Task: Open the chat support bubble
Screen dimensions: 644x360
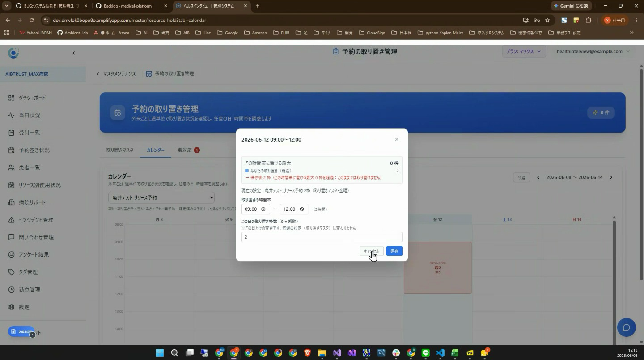Action: [x=626, y=327]
